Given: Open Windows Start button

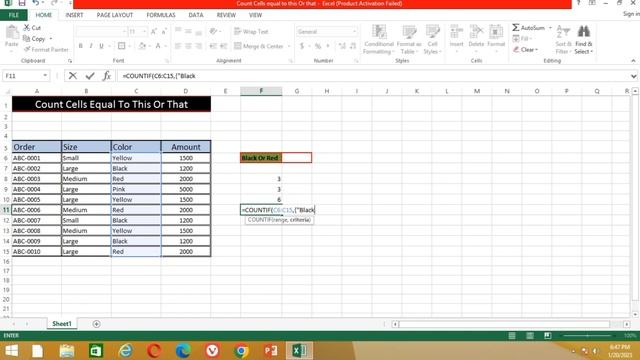Looking at the screenshot, I should (x=11, y=351).
